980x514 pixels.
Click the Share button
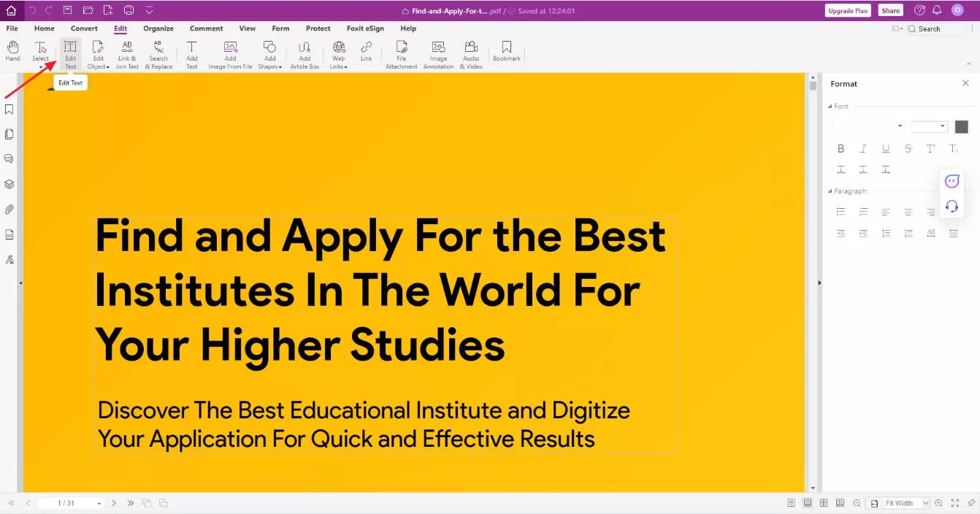tap(890, 11)
